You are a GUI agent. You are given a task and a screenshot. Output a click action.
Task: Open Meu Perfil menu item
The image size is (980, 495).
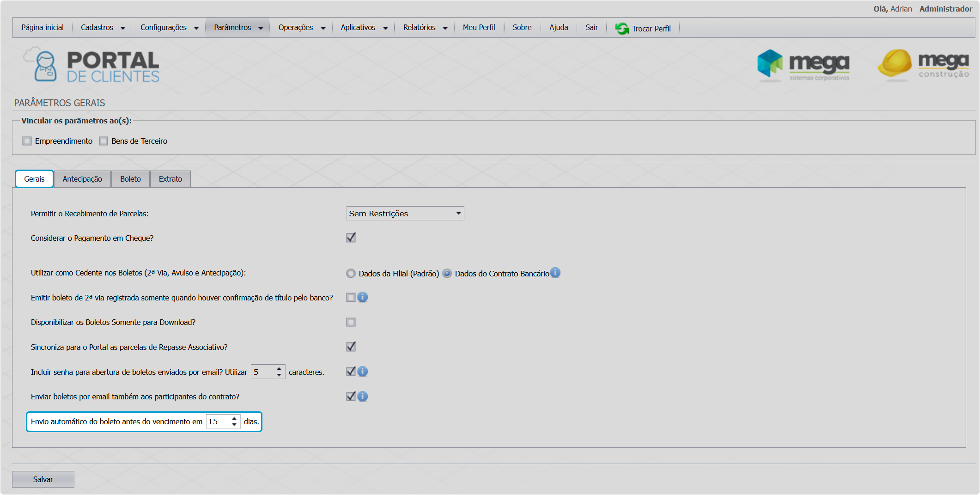coord(479,28)
